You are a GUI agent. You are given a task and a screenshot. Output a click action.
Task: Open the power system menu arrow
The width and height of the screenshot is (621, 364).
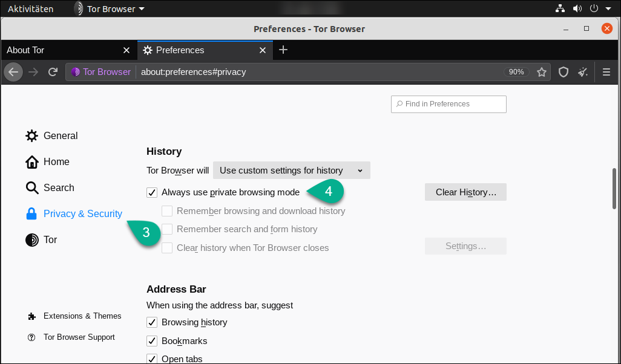[607, 9]
